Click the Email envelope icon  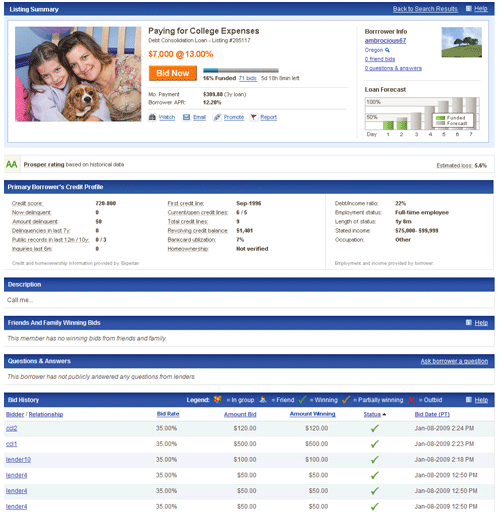click(x=186, y=117)
